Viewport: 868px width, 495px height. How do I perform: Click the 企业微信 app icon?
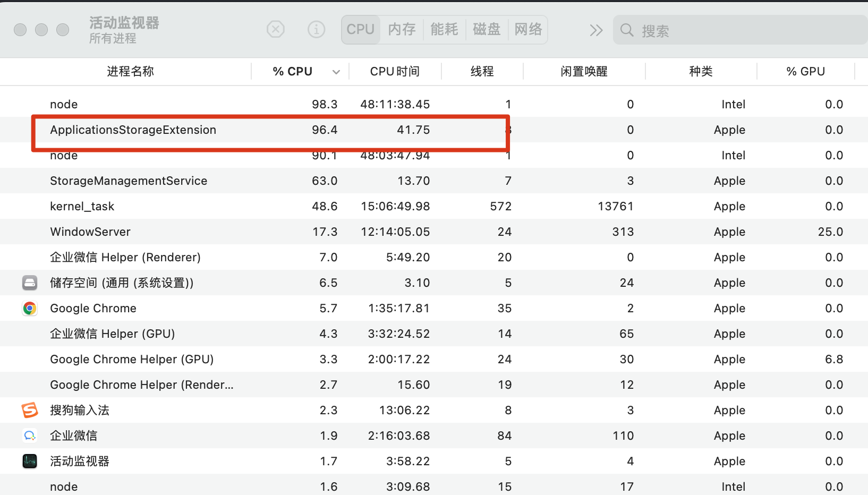point(30,436)
